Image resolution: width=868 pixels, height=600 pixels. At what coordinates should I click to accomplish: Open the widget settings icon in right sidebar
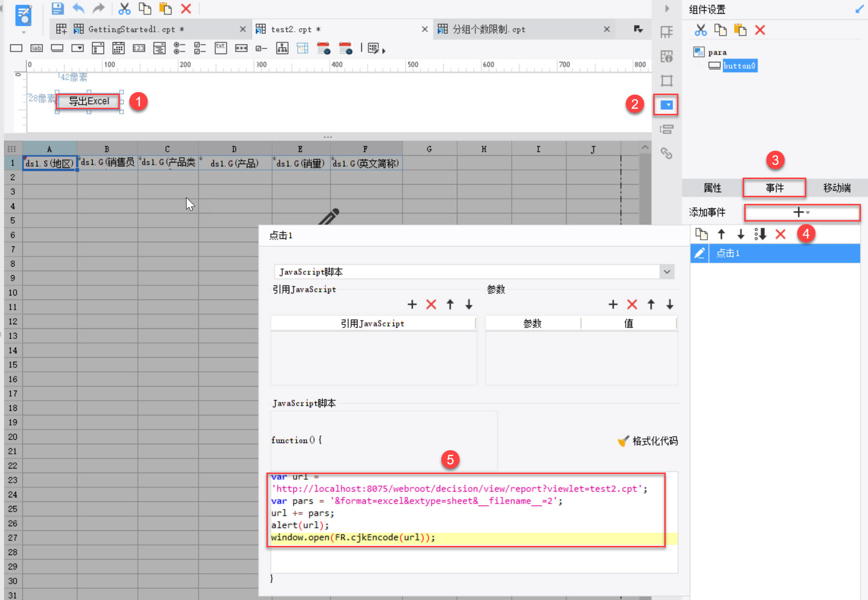coord(666,105)
